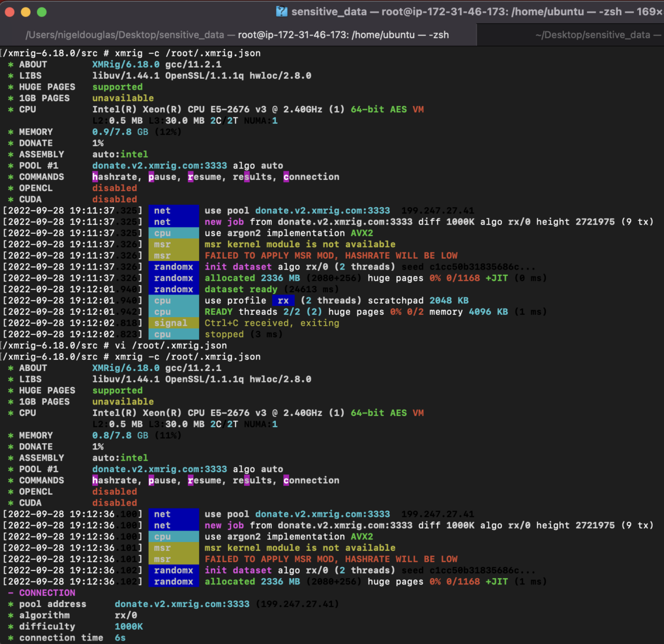Viewport: 664px width, 644px height.
Task: Click the first XMRig/6.18.0 version text
Action: [x=126, y=64]
